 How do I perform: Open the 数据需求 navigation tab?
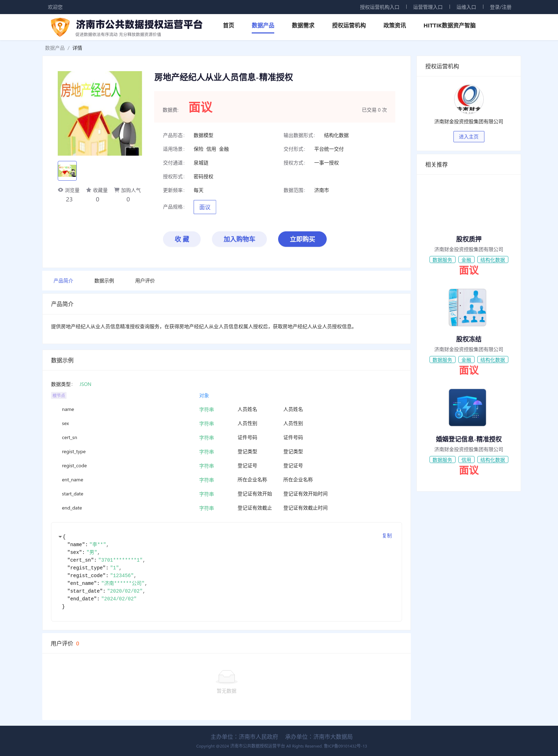[x=303, y=25]
